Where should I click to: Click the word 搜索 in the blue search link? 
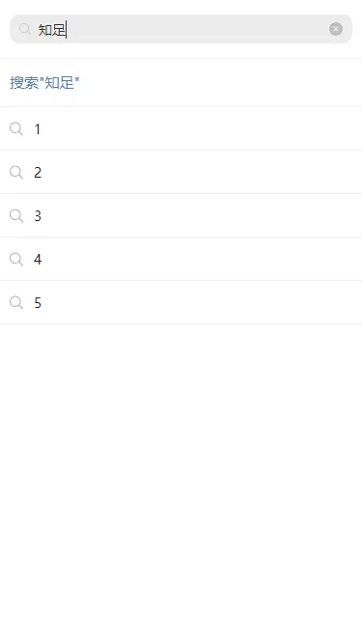[x=24, y=83]
